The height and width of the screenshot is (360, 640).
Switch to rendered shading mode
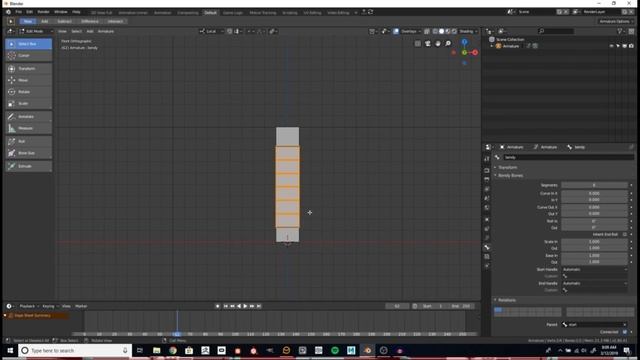454,31
